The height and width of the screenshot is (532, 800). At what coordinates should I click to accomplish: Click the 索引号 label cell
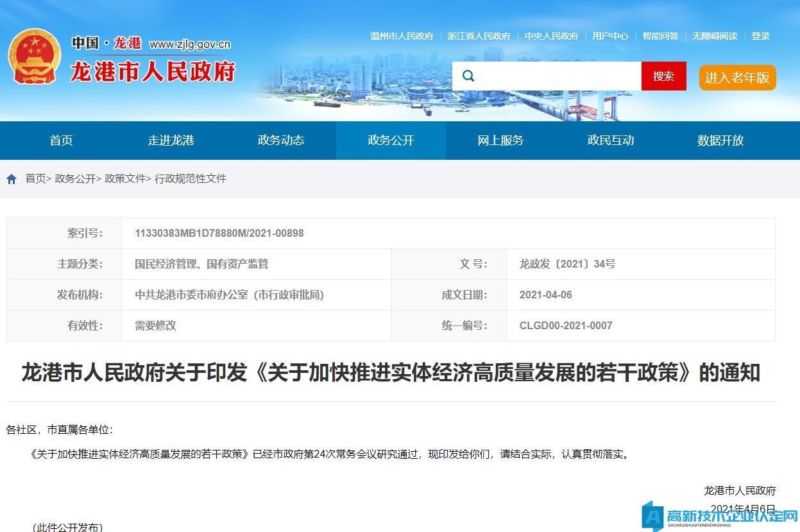64,234
